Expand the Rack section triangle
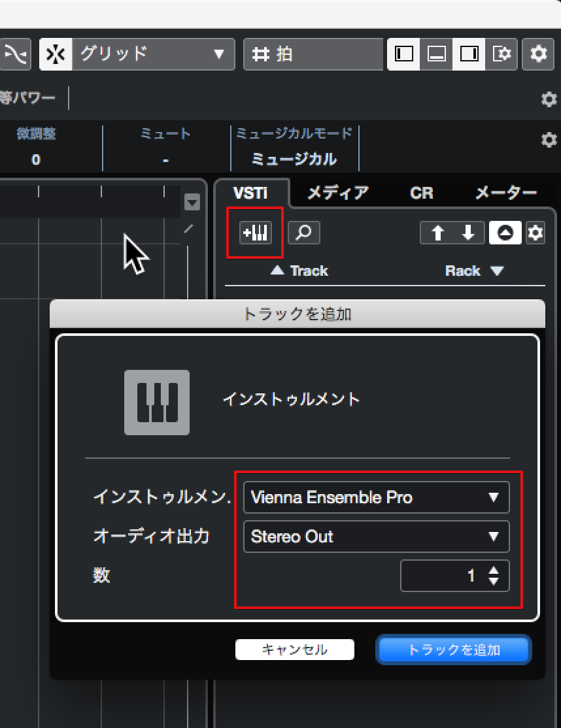Screen dimensions: 561x728 pyautogui.click(x=497, y=271)
